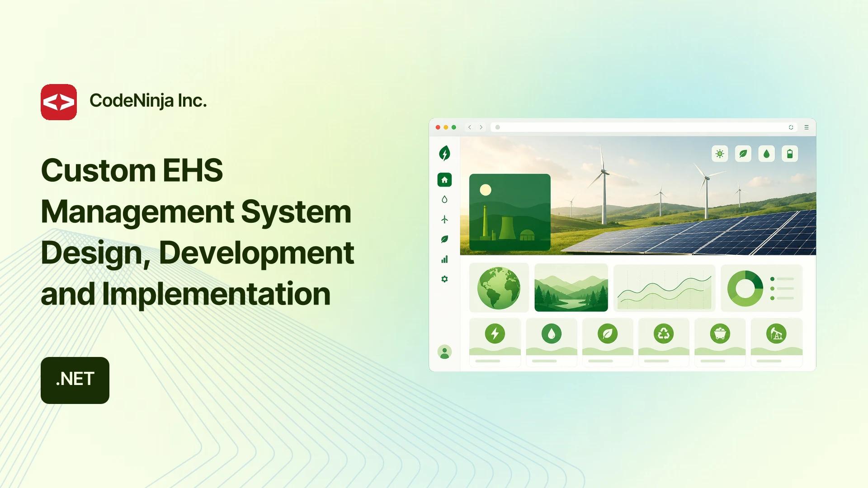
Task: Select the lightning bolt energy tile
Action: (x=495, y=342)
